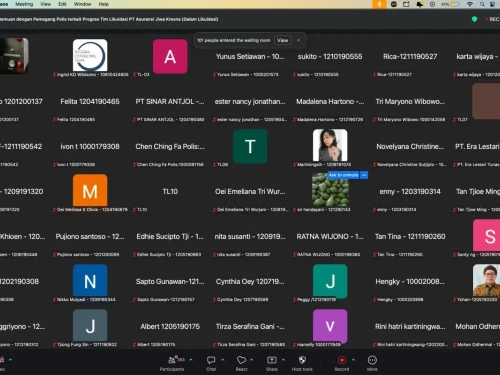Open the Window menu
Viewport: 500px width, 375px height.
[82, 4]
